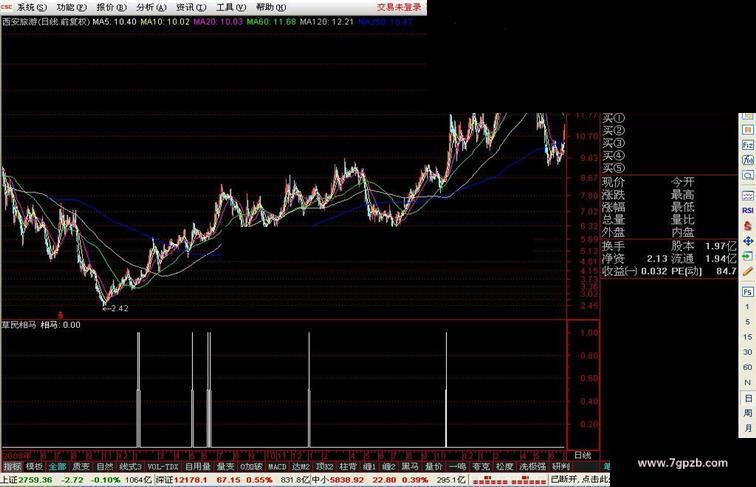Screen dimensions: 756x487
Task: Select the weekly 周 period button
Action: [x=747, y=413]
